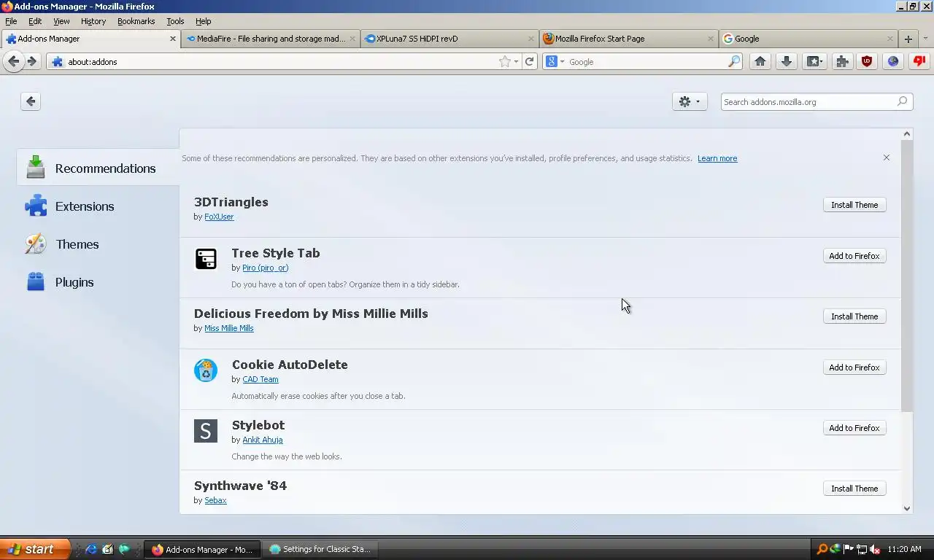Dismiss the personalized recommendations notice
Viewport: 934px width, 560px height.
click(x=886, y=157)
